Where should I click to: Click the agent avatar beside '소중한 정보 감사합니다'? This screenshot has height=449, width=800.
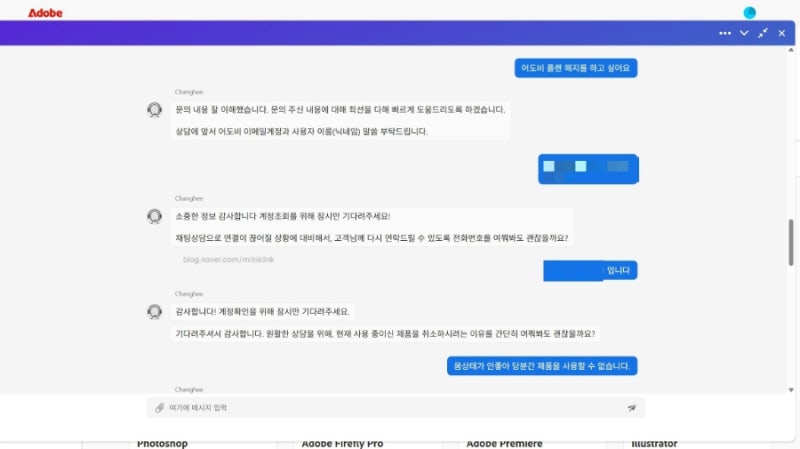(x=155, y=216)
